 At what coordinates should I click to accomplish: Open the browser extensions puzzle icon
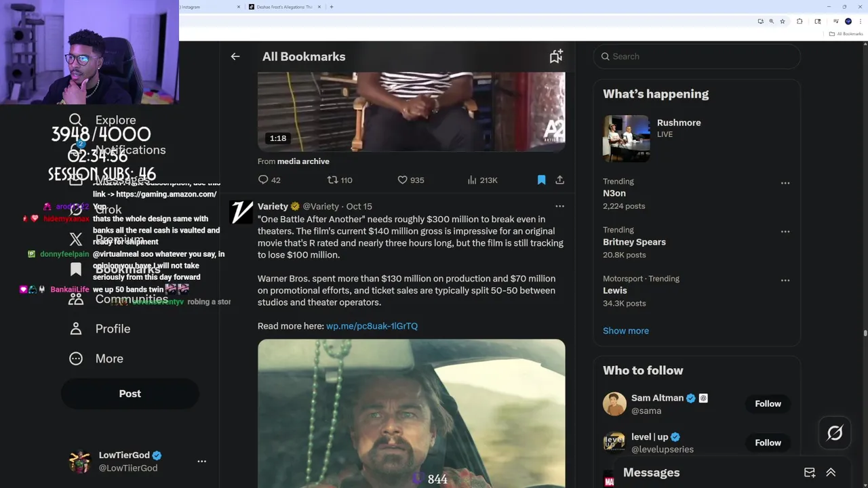pos(800,22)
